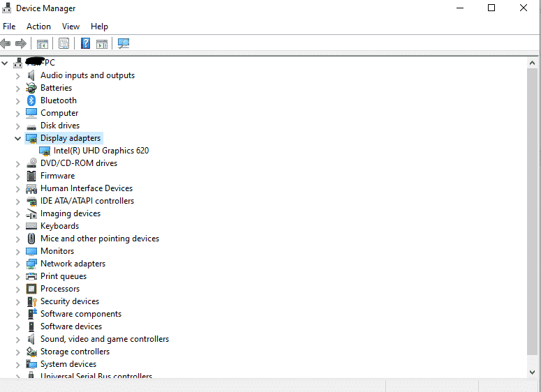Click the Show/Hide Console Tree toolbar icon

pyautogui.click(x=43, y=44)
